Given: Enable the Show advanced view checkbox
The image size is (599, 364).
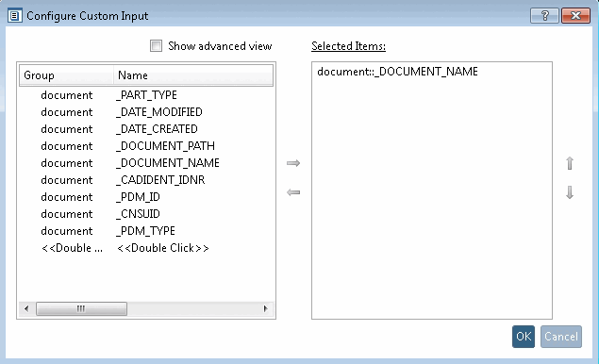Looking at the screenshot, I should (156, 46).
